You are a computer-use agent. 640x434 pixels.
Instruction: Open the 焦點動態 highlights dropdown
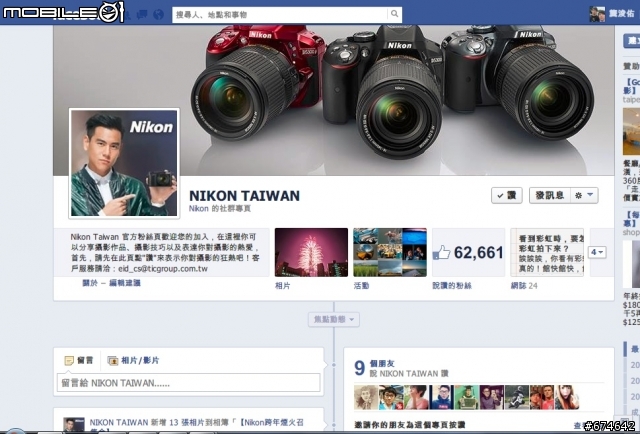click(x=334, y=319)
